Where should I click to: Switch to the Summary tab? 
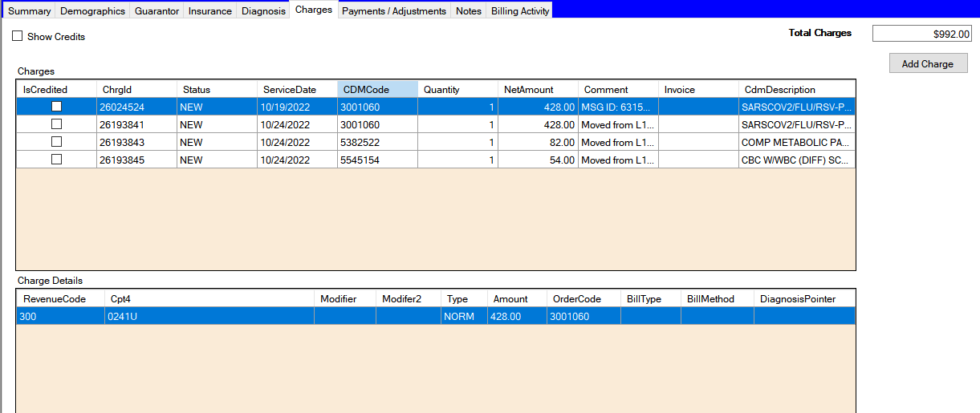click(x=29, y=11)
